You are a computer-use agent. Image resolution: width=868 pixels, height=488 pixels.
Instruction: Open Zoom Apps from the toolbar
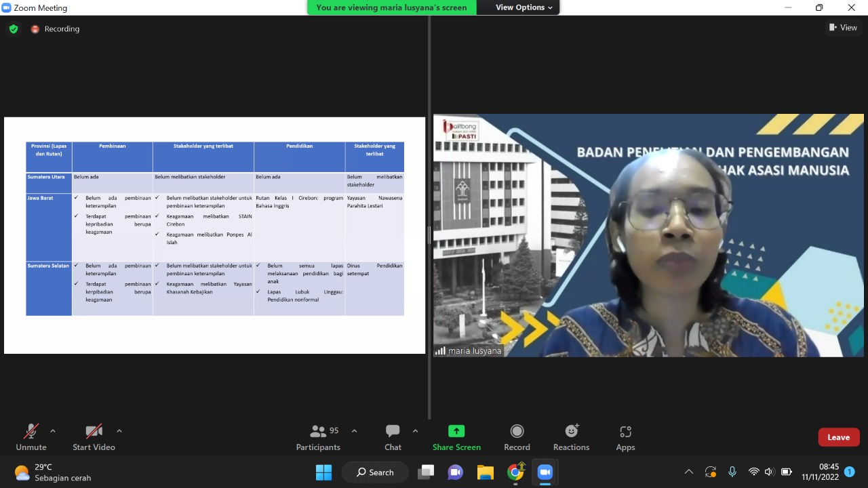(625, 437)
